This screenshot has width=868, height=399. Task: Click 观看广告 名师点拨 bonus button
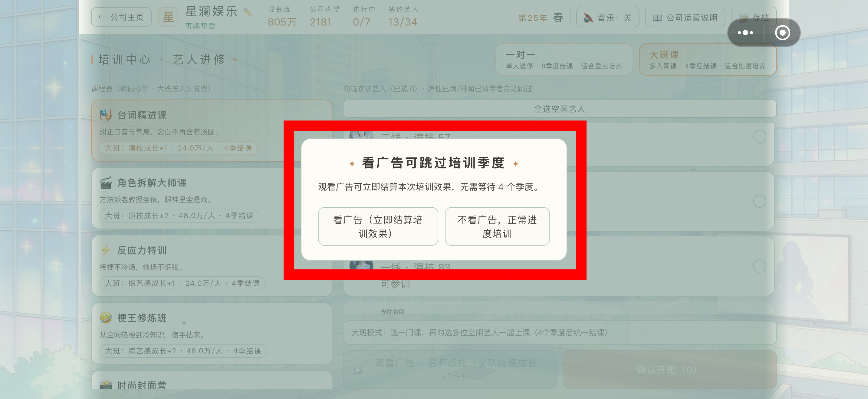coord(450,370)
